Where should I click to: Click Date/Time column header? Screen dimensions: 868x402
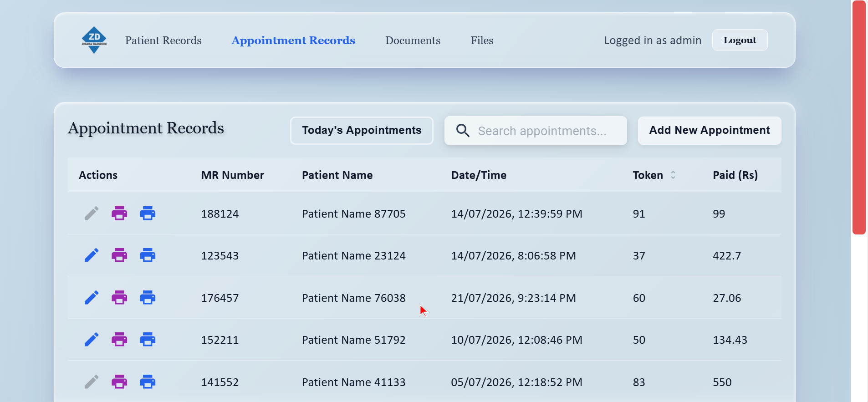pyautogui.click(x=479, y=175)
